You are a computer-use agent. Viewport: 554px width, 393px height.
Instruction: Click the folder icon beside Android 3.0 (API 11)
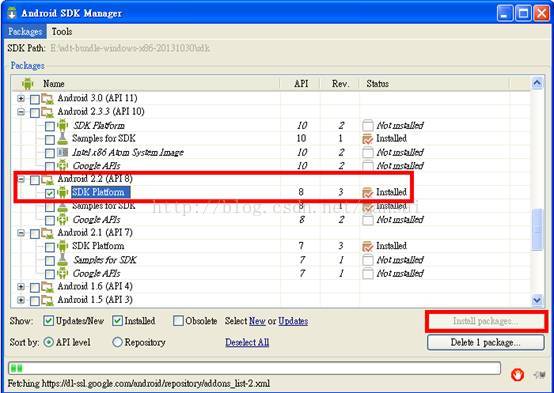click(x=47, y=99)
